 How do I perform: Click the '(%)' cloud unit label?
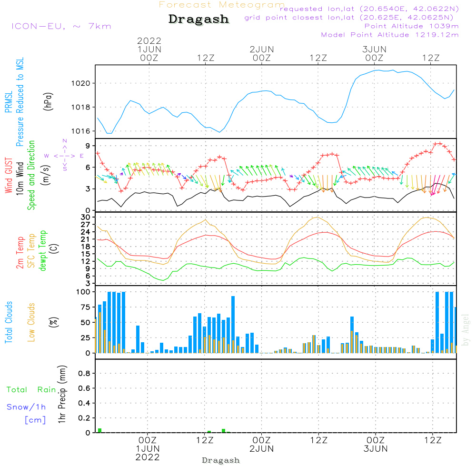[53, 322]
